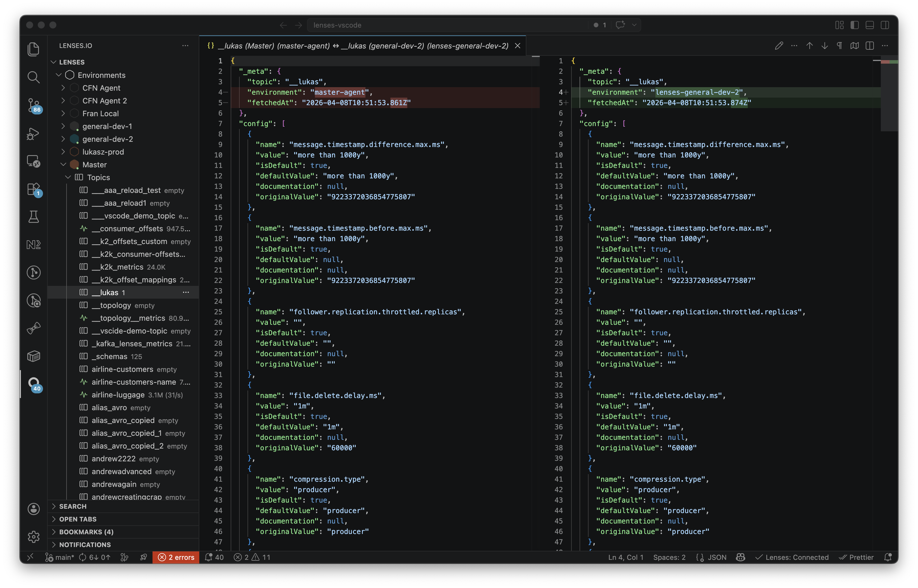Customize layout icon in title bar
Viewport: 918px width, 588px height.
(x=839, y=25)
